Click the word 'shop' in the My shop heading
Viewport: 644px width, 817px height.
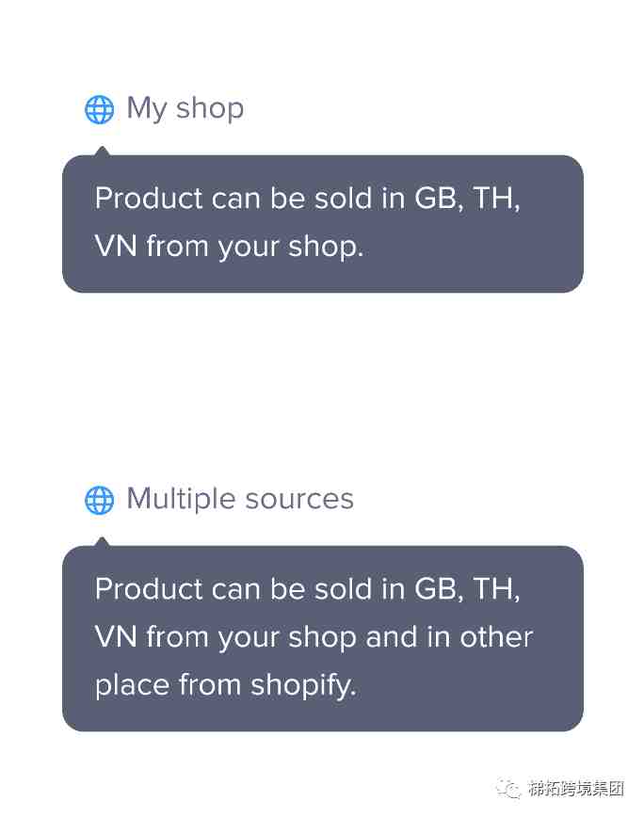(x=210, y=110)
